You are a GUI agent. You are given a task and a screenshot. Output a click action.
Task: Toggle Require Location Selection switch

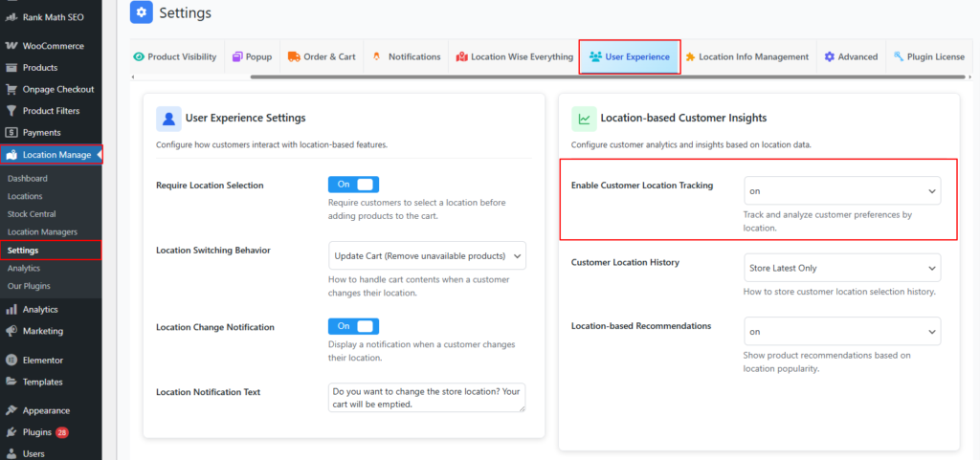353,184
